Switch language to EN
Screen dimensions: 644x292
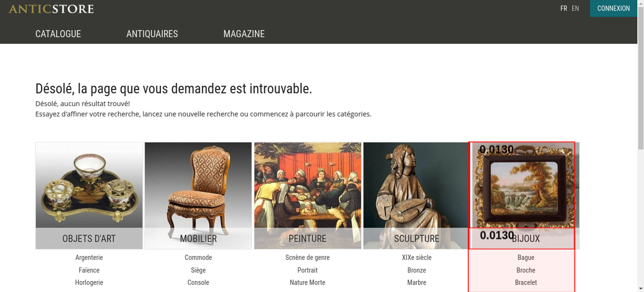(575, 8)
